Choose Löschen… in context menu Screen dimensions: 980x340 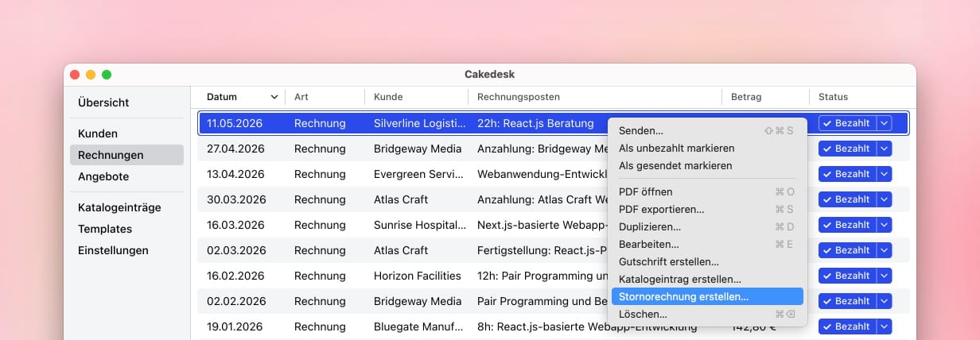pos(707,314)
